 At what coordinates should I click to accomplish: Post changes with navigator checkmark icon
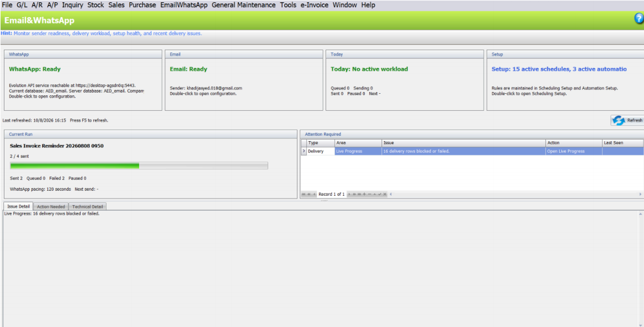tap(380, 194)
